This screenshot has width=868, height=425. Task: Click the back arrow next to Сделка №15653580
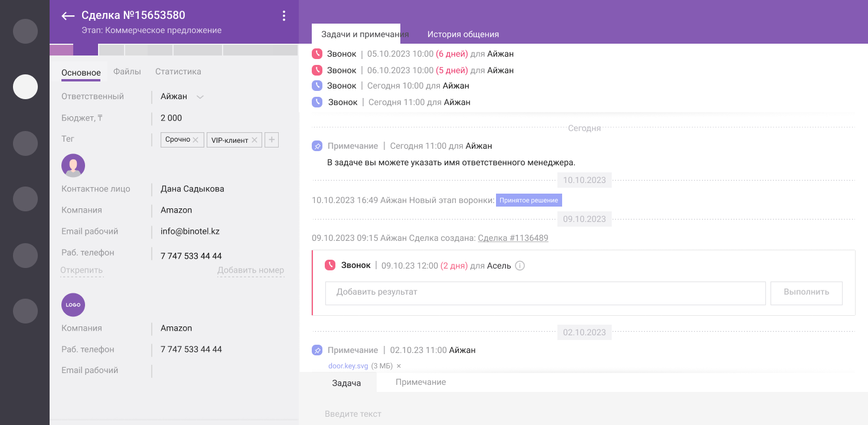point(68,16)
